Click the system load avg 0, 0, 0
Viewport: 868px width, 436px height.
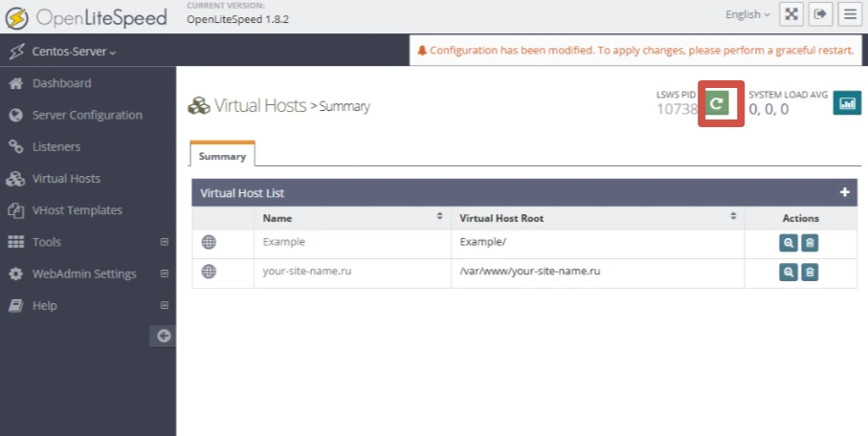coord(768,109)
